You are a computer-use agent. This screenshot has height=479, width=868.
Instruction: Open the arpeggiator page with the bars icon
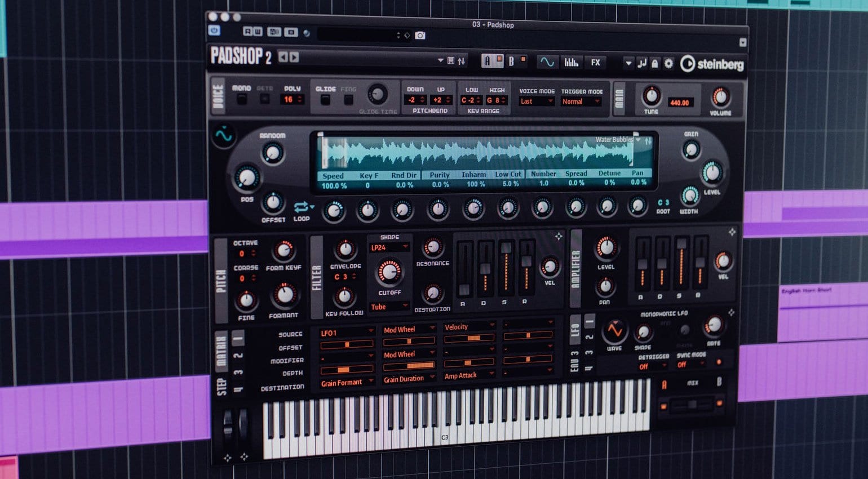tap(572, 62)
